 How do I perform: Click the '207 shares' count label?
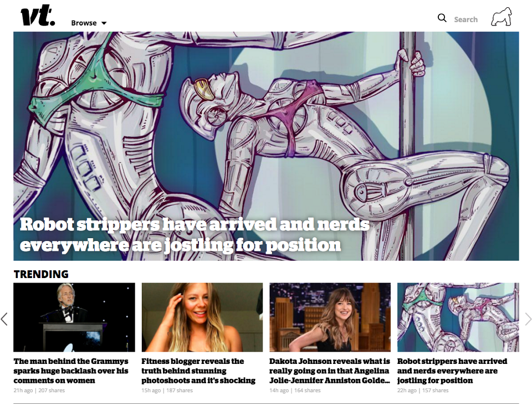point(52,391)
